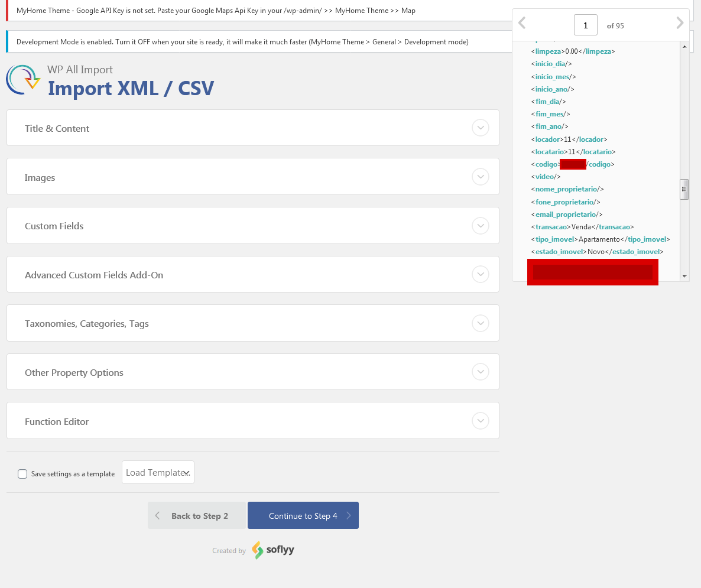This screenshot has width=701, height=588.
Task: Open the Load Template dropdown
Action: 157,472
